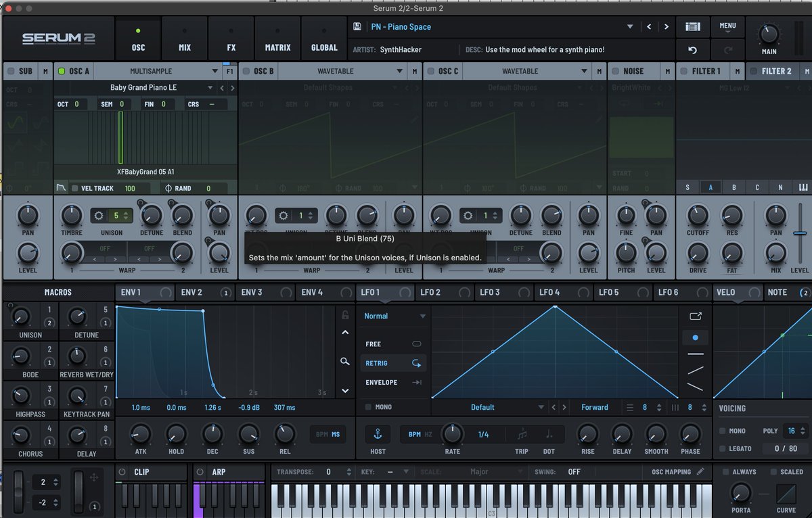Check the LFO MONO checkbox

coord(368,407)
